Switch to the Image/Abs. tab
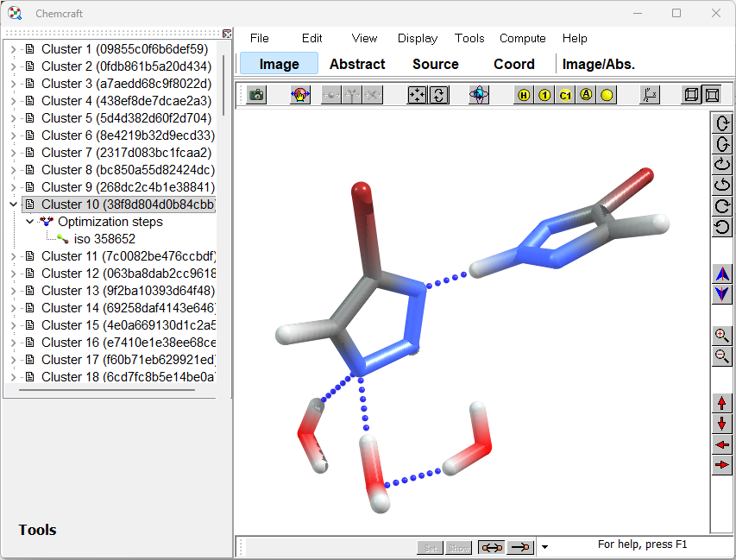The image size is (736, 560). [x=599, y=64]
